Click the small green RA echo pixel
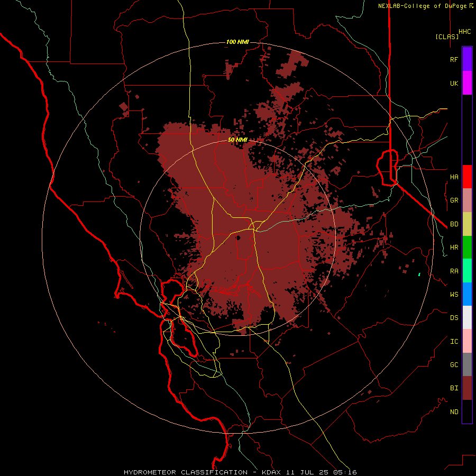This screenshot has width=476, height=476. coord(419,274)
